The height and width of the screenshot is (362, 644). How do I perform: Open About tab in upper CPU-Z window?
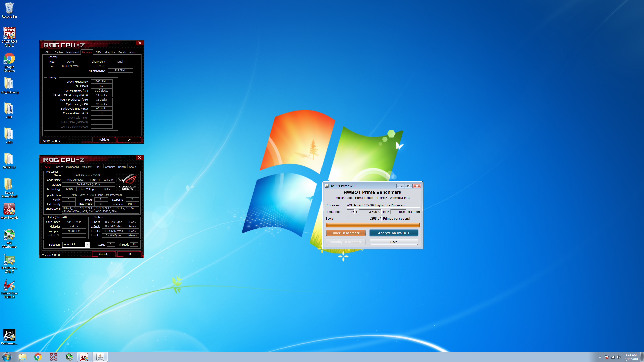[x=133, y=52]
